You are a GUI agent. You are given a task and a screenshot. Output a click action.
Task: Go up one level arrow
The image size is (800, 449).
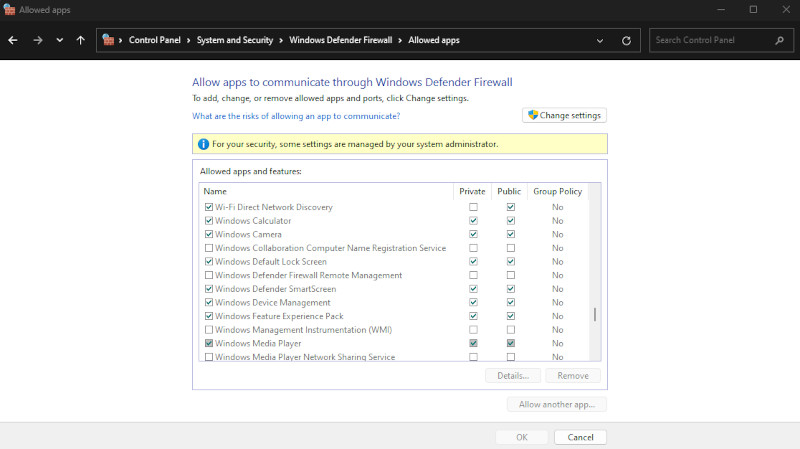pyautogui.click(x=81, y=40)
